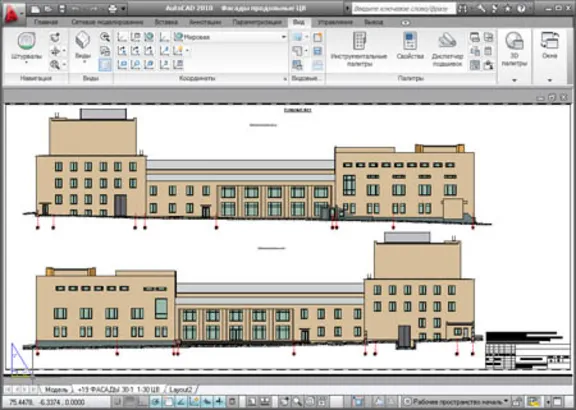Click the 3D палитры button
The image size is (576, 410).
pos(514,48)
